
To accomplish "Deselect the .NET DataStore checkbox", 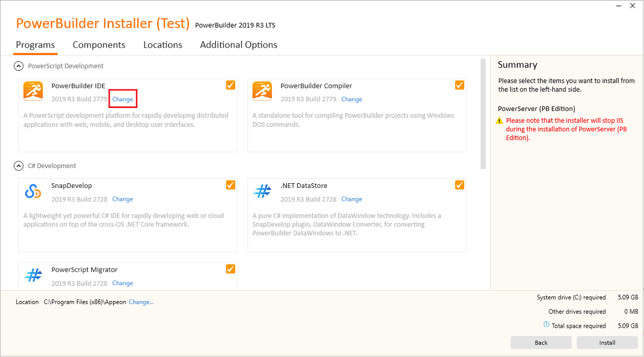I will point(460,185).
